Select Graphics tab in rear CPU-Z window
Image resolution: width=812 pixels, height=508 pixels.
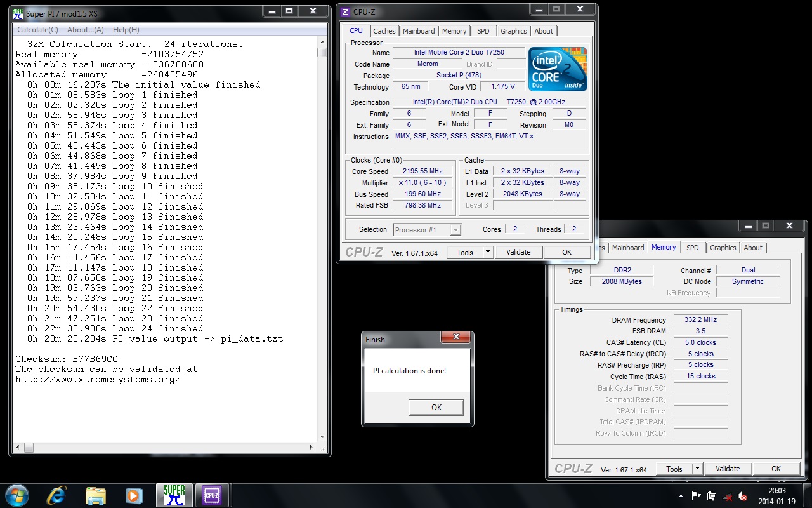[723, 248]
